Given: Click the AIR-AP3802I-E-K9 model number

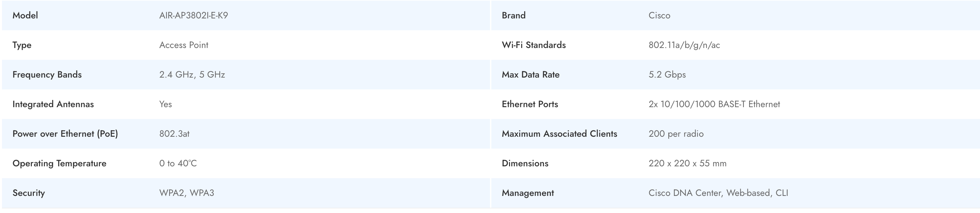Looking at the screenshot, I should click(193, 16).
